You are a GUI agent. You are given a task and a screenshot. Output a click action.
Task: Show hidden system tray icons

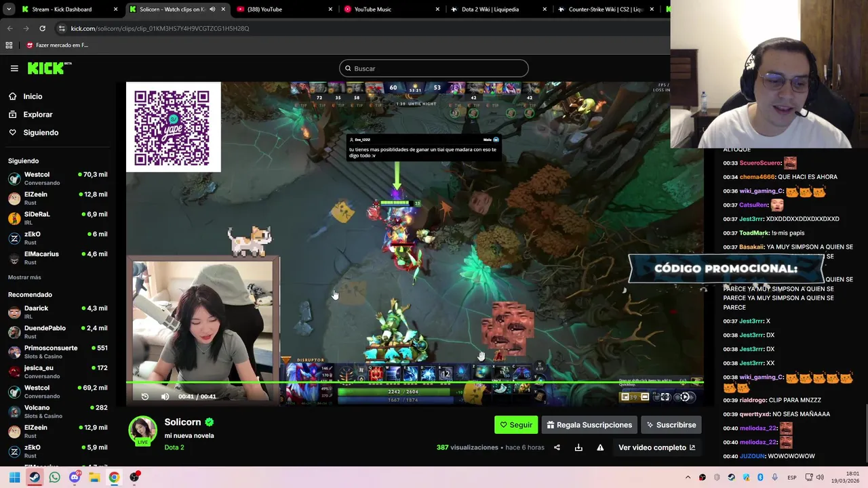(x=688, y=477)
